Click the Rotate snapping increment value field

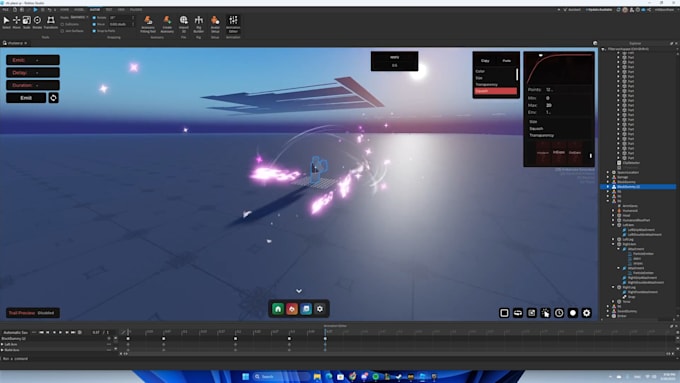[x=119, y=18]
